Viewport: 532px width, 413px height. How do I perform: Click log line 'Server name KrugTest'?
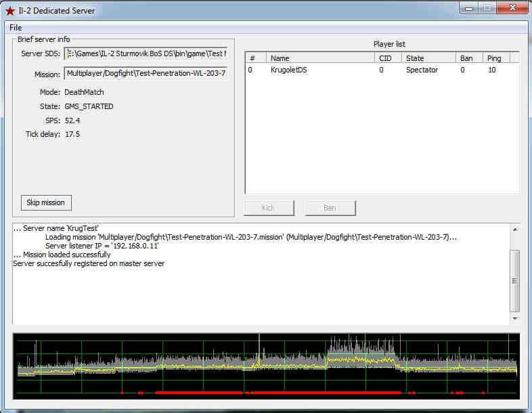click(x=56, y=228)
